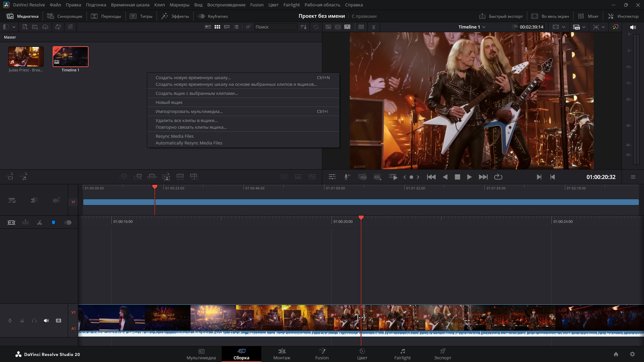
Task: Switch viewer to Во весь экран
Action: click(550, 16)
